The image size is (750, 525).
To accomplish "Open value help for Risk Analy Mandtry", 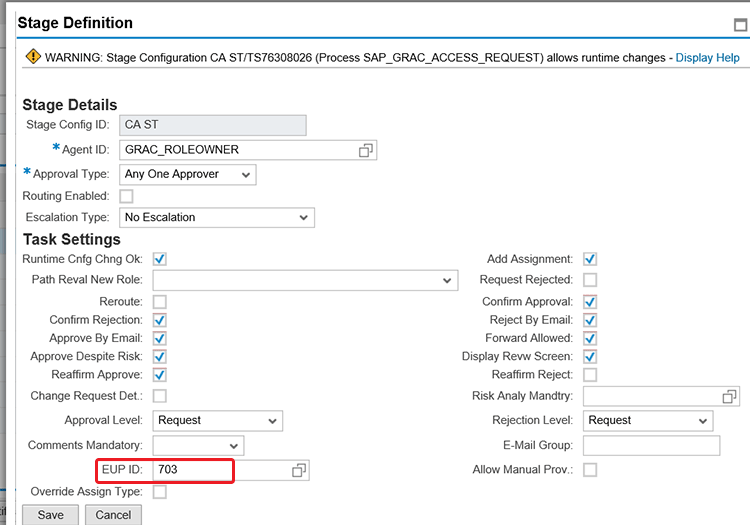I will coord(729,397).
